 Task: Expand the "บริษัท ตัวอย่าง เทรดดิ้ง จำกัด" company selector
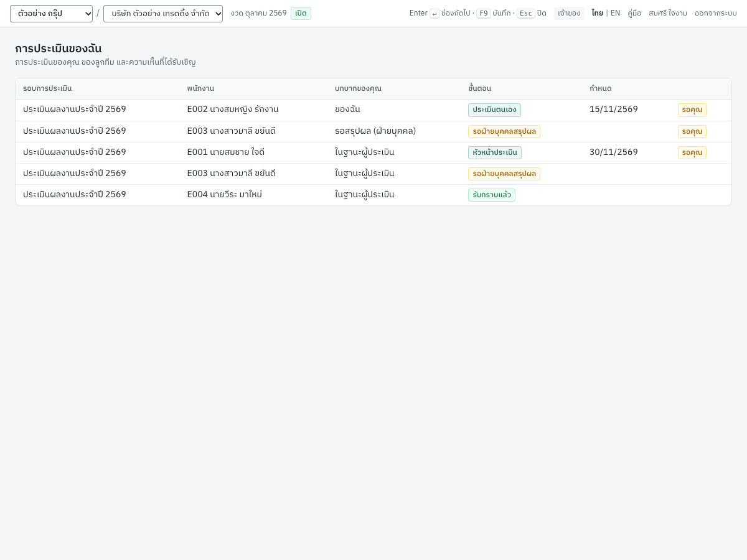(x=163, y=14)
